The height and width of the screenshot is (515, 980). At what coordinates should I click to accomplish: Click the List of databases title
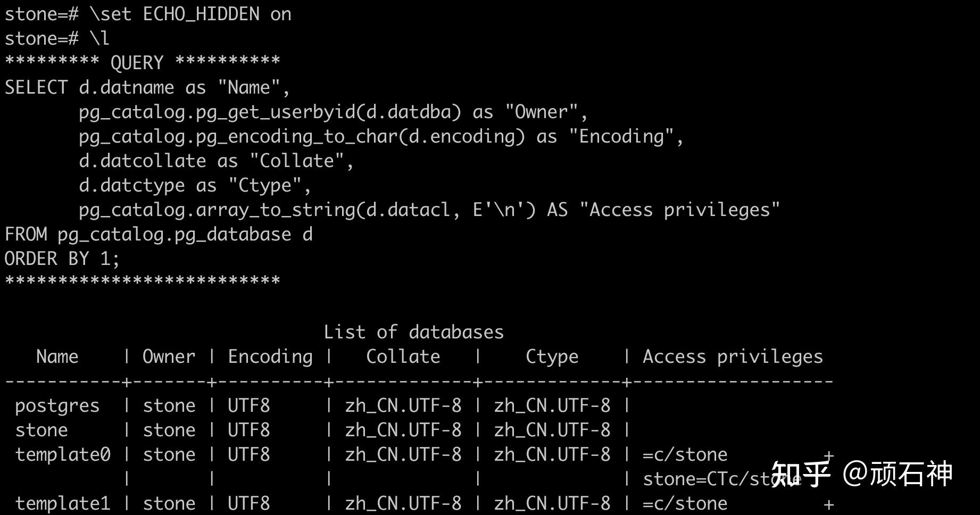coord(413,332)
